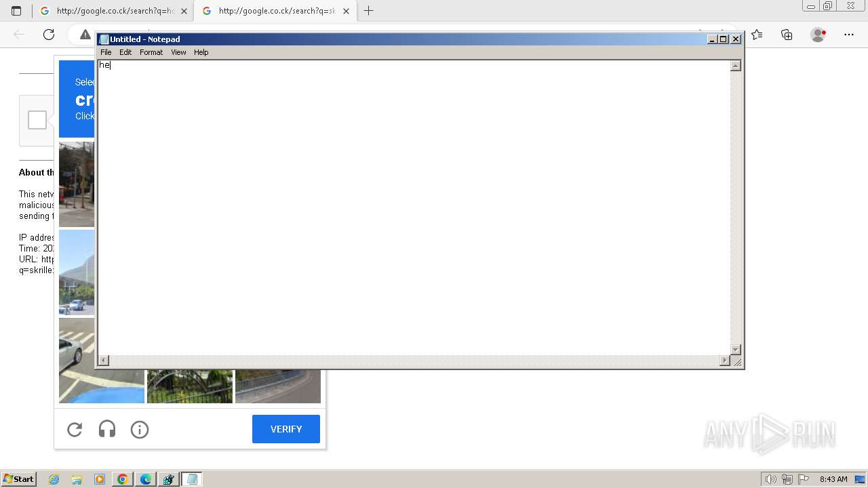Select captcha tile with curved road

pyautogui.click(x=278, y=386)
